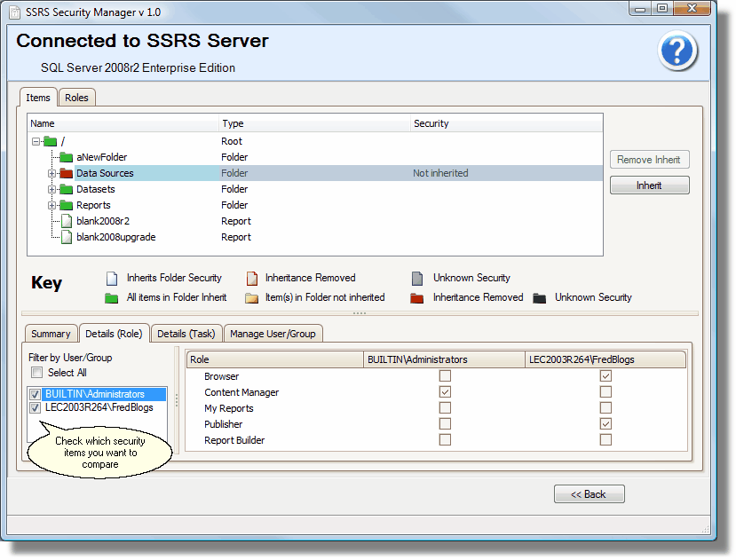Click the Inherit button
Image resolution: width=736 pixels, height=560 pixels.
coord(649,185)
